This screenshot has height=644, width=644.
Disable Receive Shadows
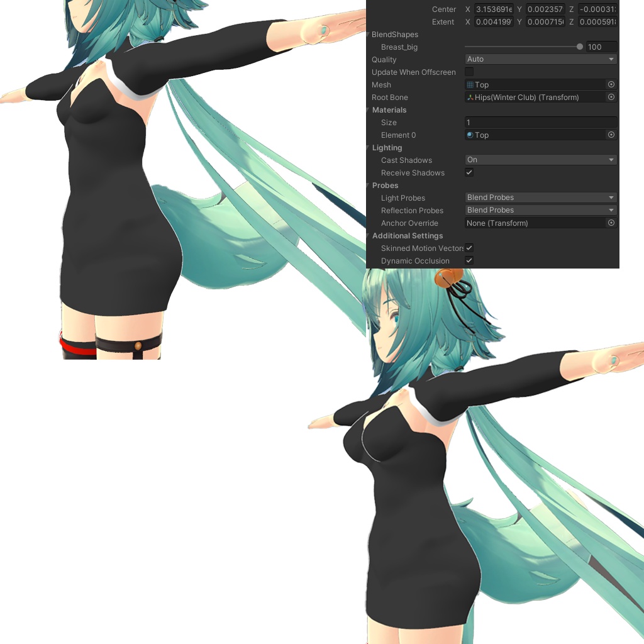[469, 172]
